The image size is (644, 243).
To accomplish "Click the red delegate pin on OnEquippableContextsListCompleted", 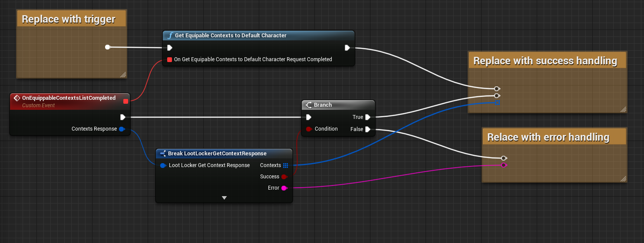I will point(125,102).
